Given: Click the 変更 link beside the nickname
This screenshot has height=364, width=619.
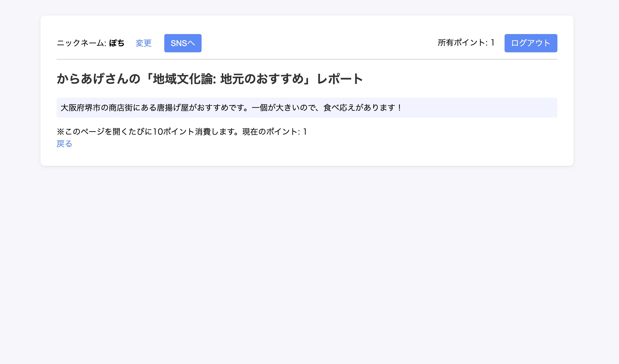Looking at the screenshot, I should pyautogui.click(x=143, y=43).
